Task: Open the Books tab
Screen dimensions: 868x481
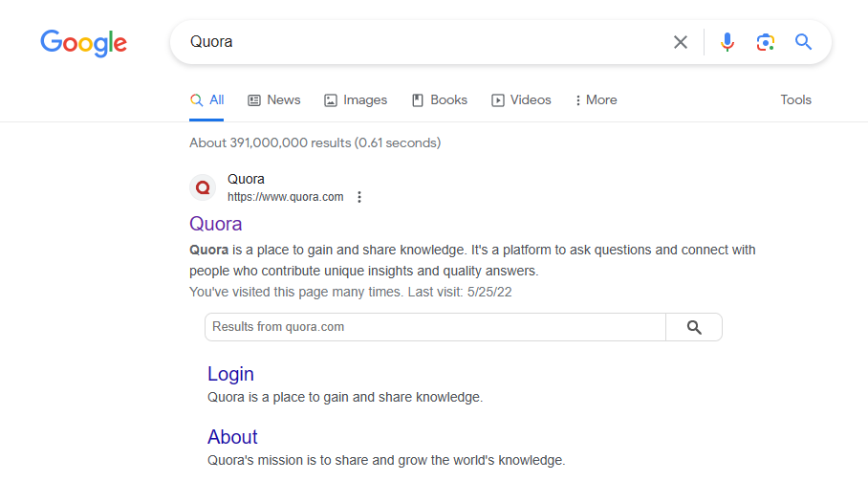Action: [440, 100]
